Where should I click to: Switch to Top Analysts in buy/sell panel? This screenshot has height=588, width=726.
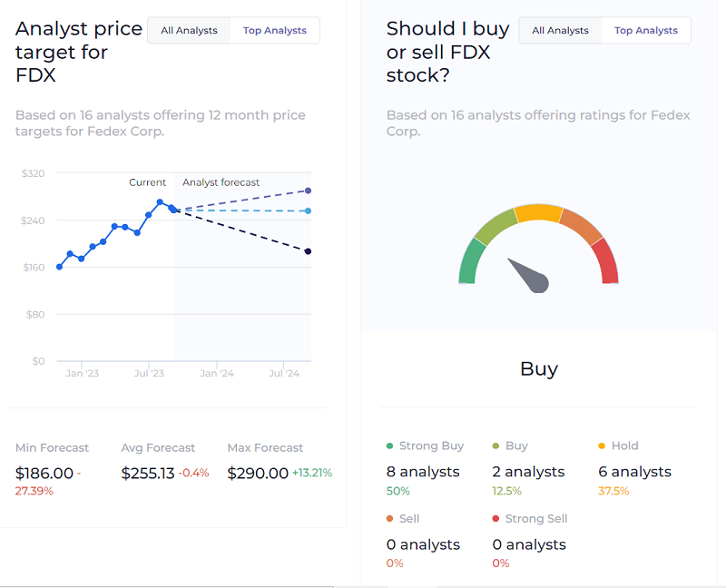click(x=645, y=31)
